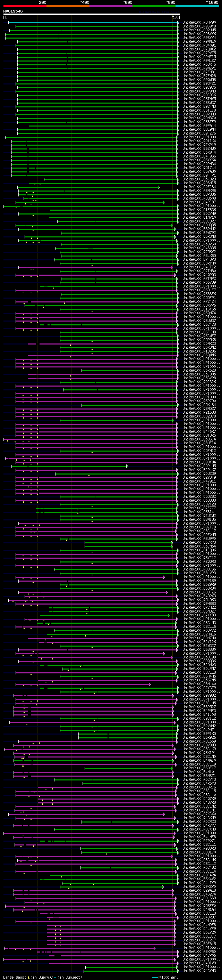
Task: Select the UniRef100_C4M9F8 label
Action: pyautogui.click(x=199, y=925)
